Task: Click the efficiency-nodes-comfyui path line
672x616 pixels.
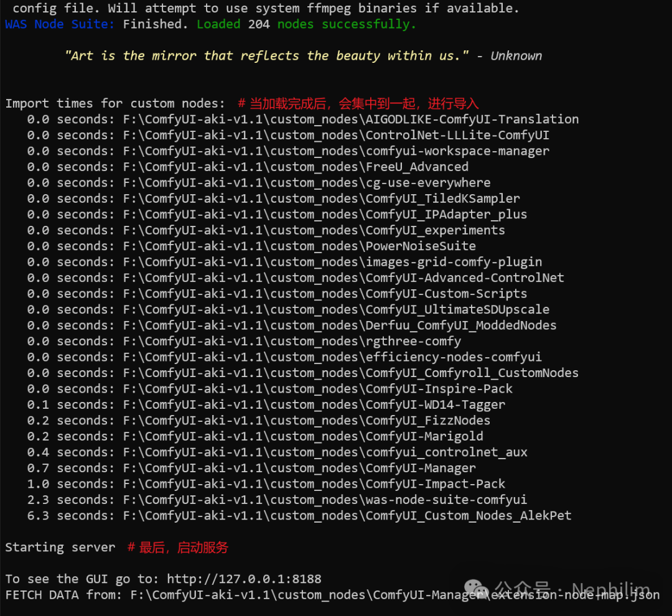Action: pos(284,357)
